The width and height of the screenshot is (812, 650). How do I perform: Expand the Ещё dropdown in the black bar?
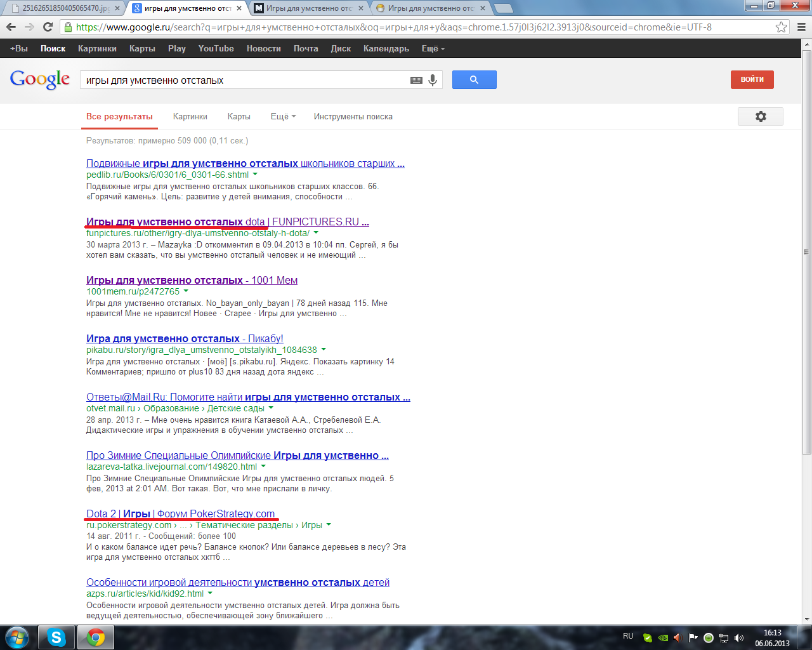pos(433,48)
